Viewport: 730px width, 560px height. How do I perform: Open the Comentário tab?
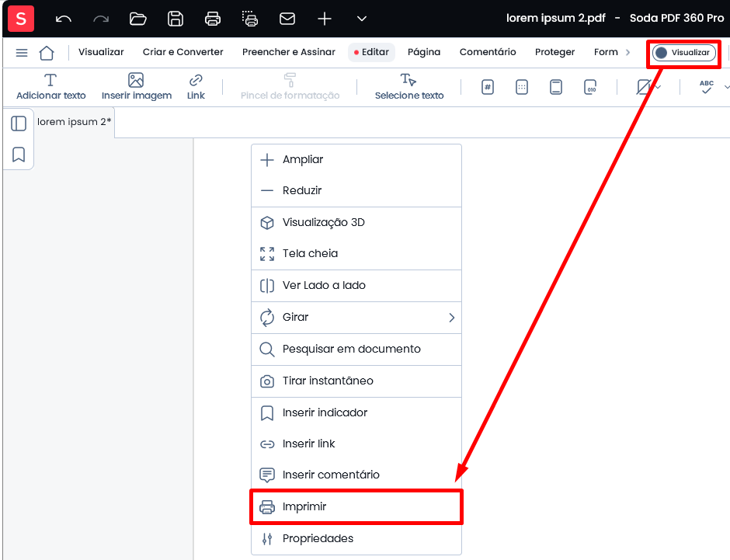tap(488, 52)
